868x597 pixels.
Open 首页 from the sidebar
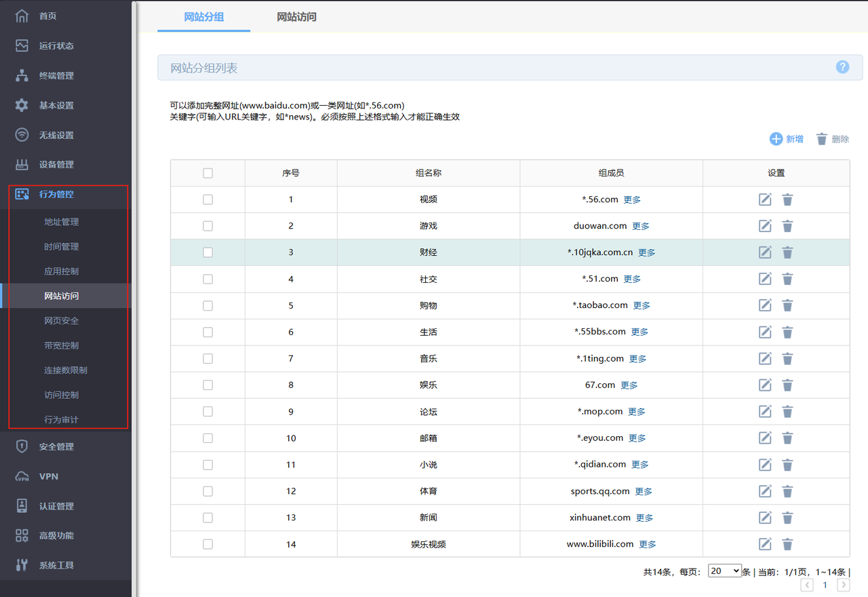(x=47, y=16)
